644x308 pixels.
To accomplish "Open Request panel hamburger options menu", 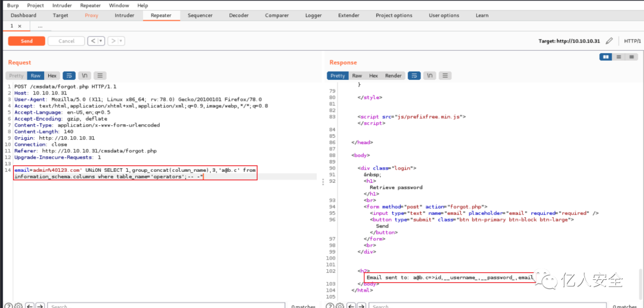I will [x=100, y=76].
